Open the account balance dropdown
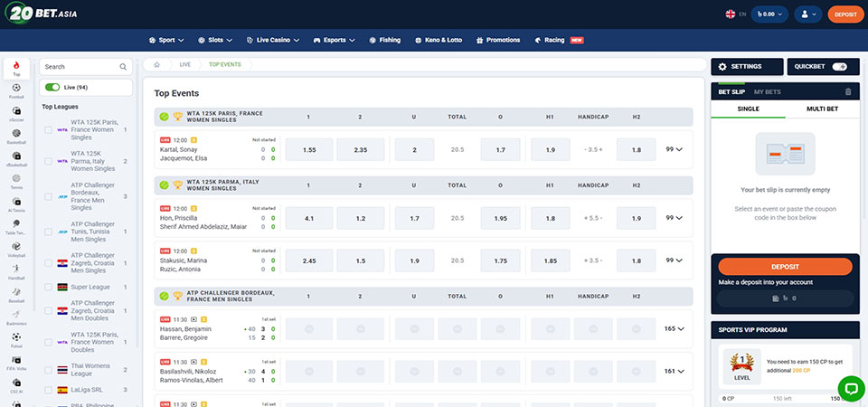This screenshot has width=868, height=407. tap(769, 14)
